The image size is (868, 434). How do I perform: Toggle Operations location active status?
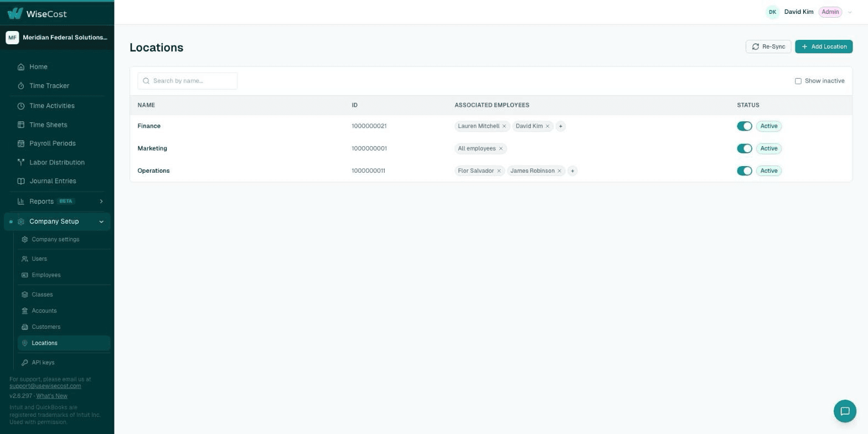[745, 171]
